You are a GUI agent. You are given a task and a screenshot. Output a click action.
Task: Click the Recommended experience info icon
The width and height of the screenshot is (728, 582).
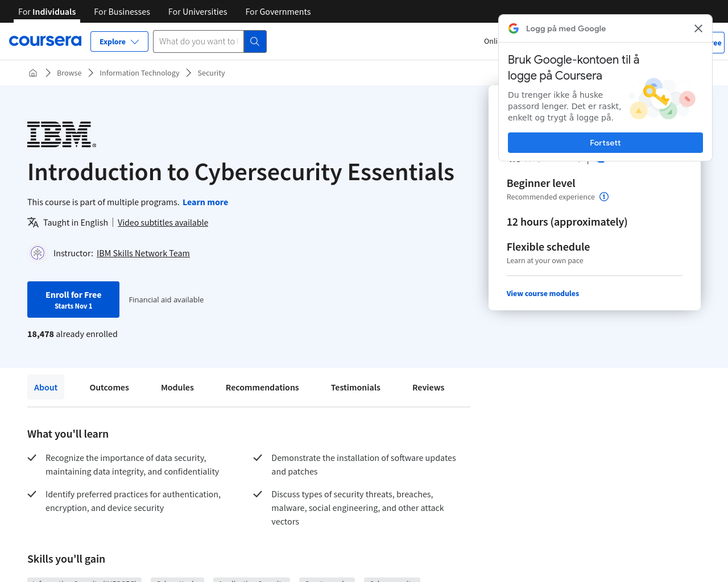point(604,197)
